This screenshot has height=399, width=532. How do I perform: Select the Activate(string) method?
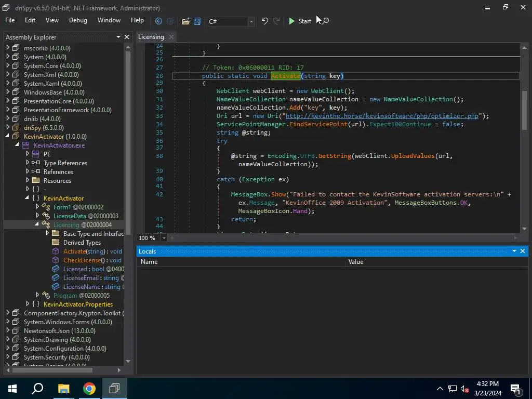pyautogui.click(x=92, y=251)
